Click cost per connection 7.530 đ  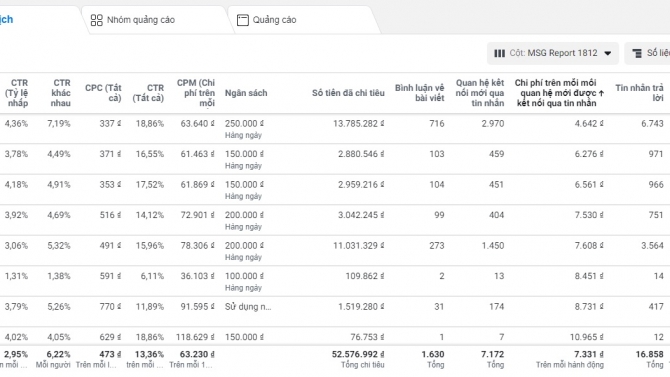point(589,215)
